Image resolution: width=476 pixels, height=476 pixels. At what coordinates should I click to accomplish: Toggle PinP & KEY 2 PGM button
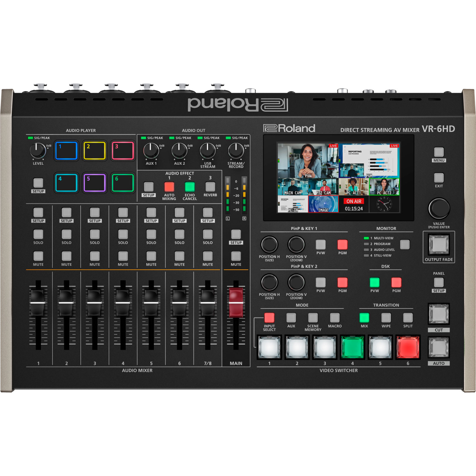pos(342,282)
